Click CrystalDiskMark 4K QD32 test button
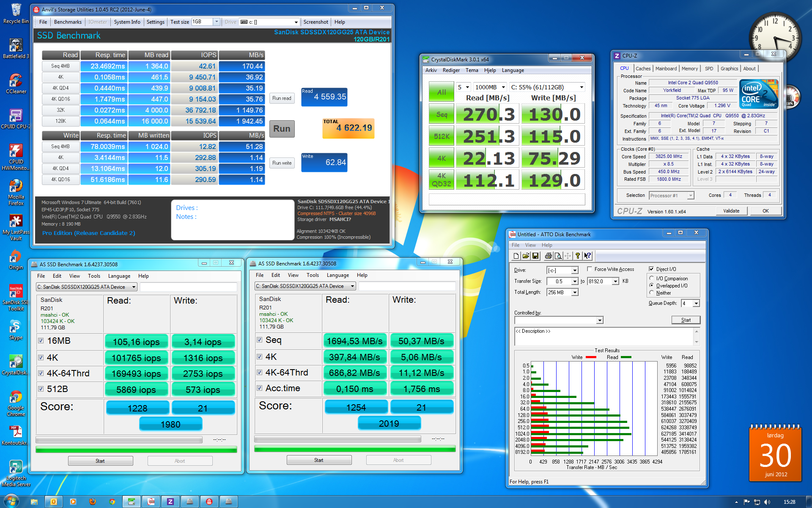This screenshot has width=812, height=508. (442, 180)
